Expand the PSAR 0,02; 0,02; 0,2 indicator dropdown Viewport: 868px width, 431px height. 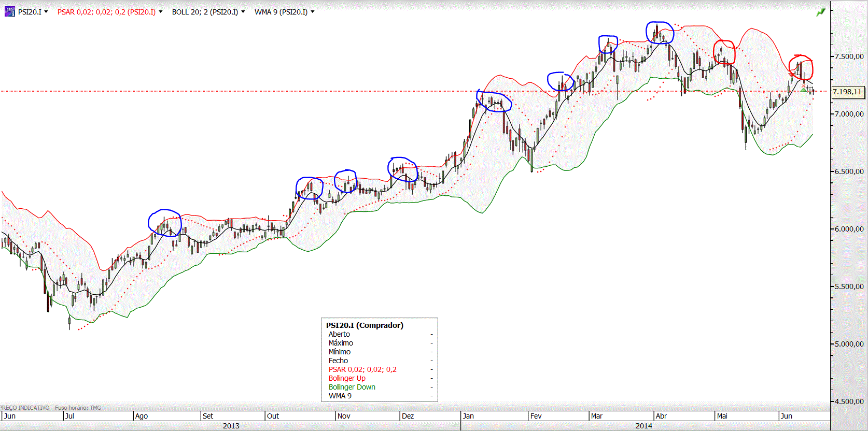click(160, 12)
